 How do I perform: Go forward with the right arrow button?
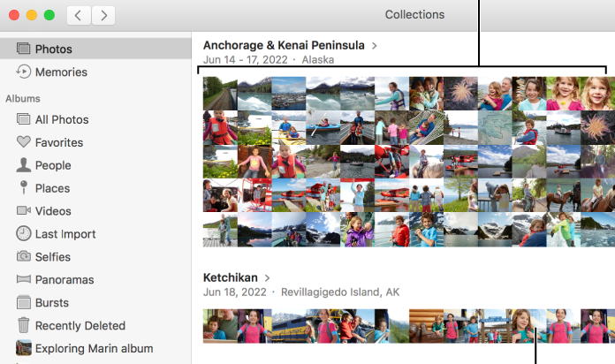point(103,15)
